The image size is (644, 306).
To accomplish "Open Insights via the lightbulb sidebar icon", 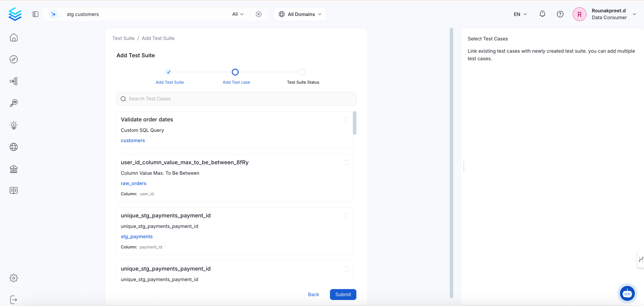I will tap(14, 125).
